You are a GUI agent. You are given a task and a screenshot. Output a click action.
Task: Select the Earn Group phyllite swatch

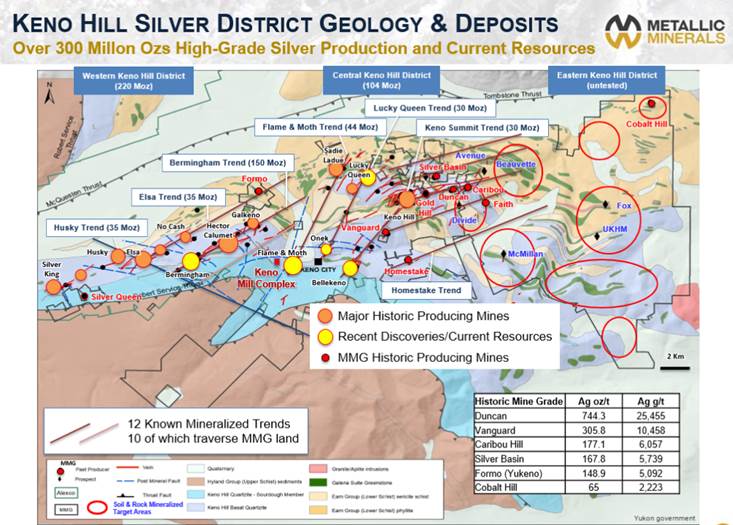pyautogui.click(x=318, y=511)
